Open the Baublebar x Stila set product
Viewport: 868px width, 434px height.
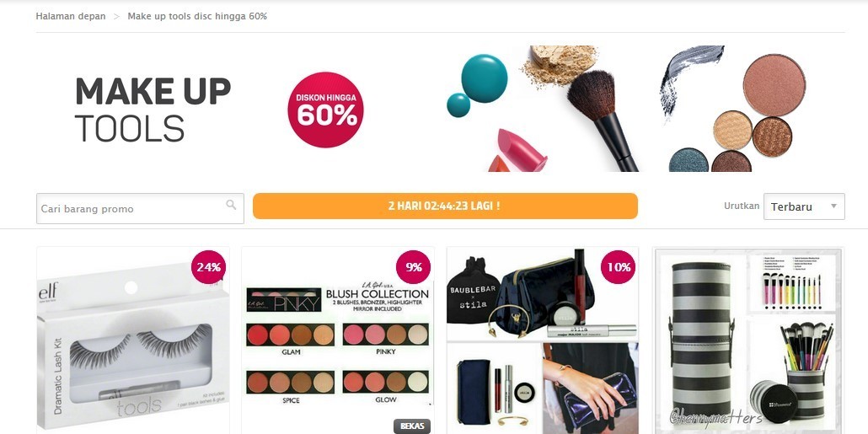(x=543, y=340)
